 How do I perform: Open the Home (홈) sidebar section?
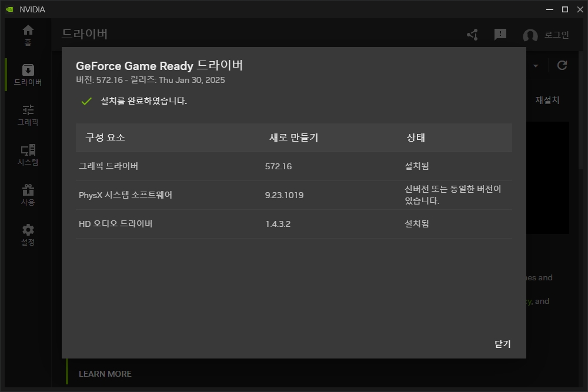point(28,35)
